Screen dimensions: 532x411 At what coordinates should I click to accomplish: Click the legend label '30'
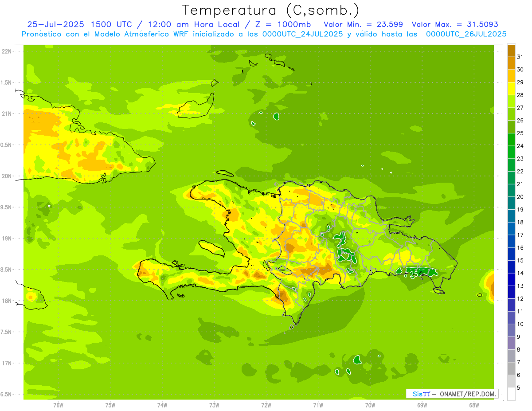pyautogui.click(x=520, y=70)
